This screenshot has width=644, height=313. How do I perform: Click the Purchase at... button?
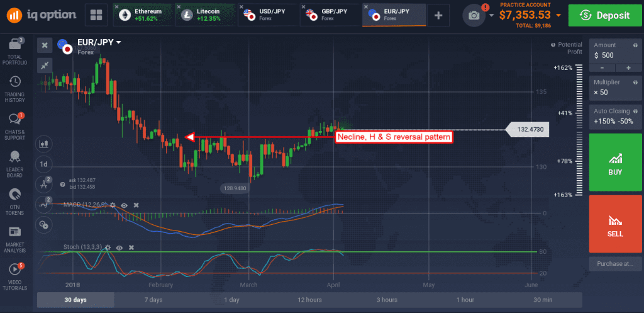[x=615, y=264]
